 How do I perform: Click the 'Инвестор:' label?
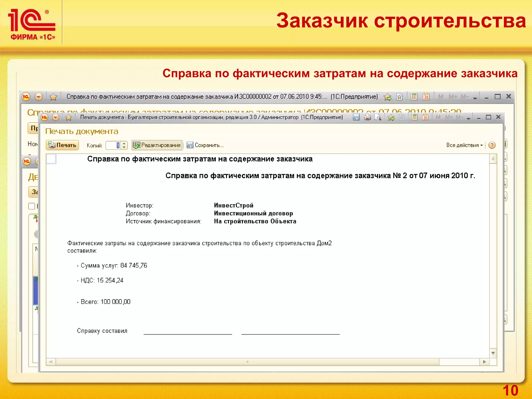pyautogui.click(x=139, y=205)
